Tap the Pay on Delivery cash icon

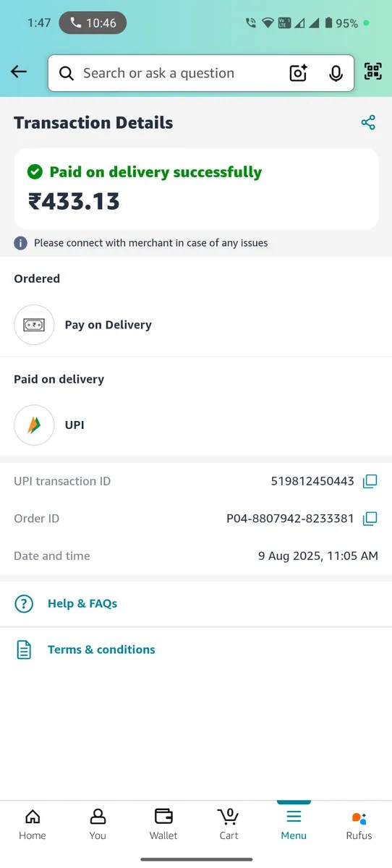click(34, 325)
